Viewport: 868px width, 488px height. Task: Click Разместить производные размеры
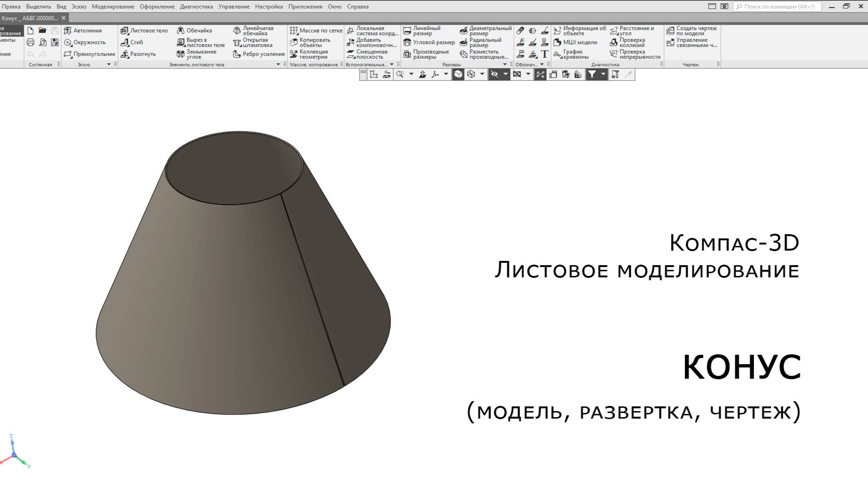click(x=484, y=54)
